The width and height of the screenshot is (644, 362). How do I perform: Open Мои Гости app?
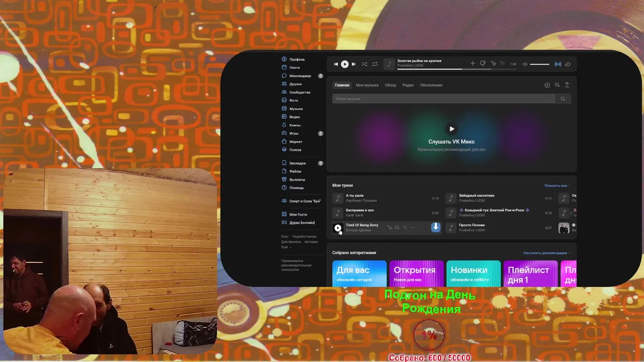[298, 215]
